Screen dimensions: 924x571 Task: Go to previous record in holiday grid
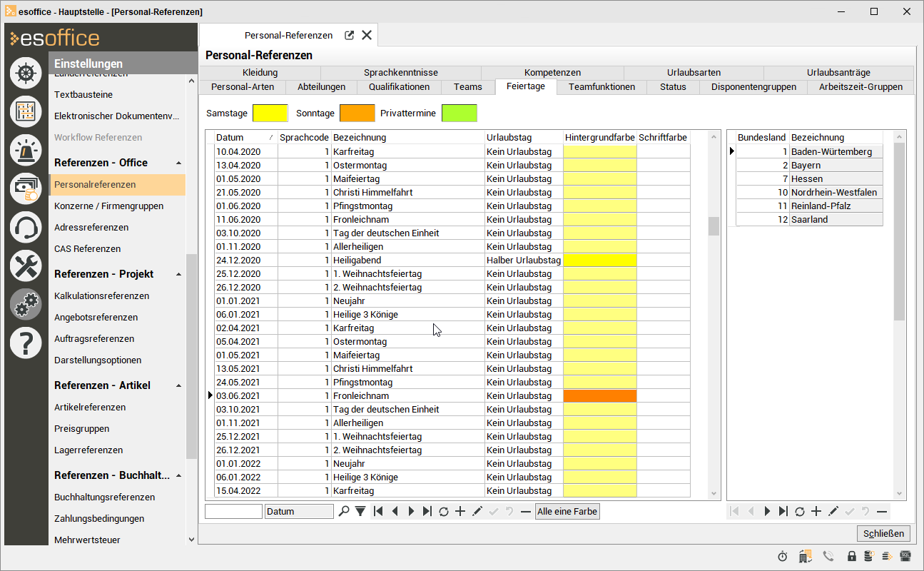click(x=395, y=511)
